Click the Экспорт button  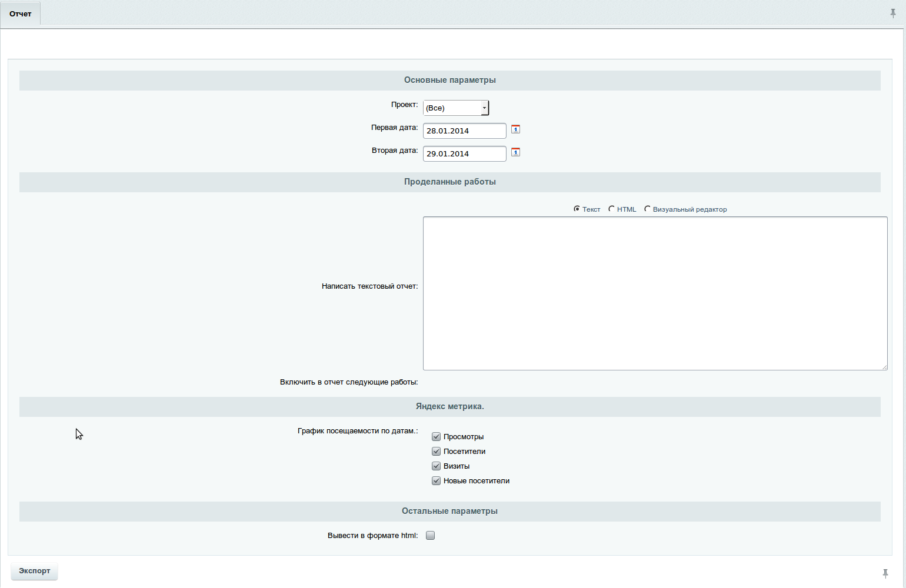pos(34,571)
